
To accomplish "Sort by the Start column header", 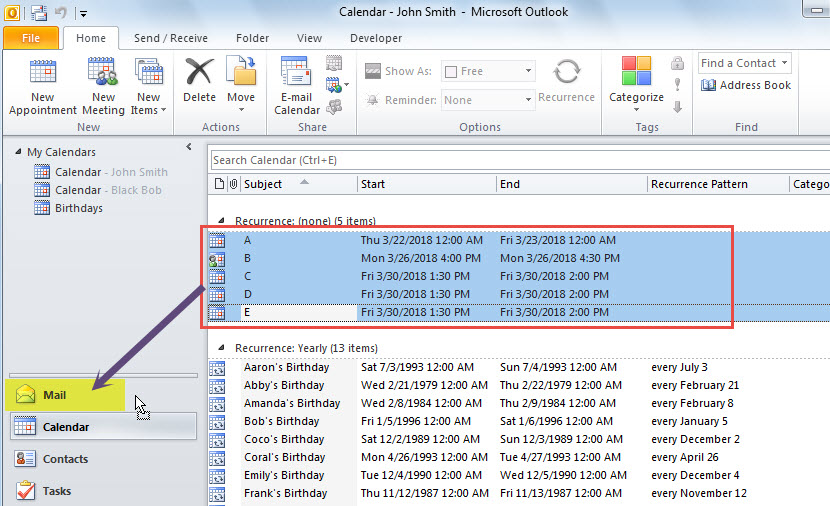I will (427, 184).
